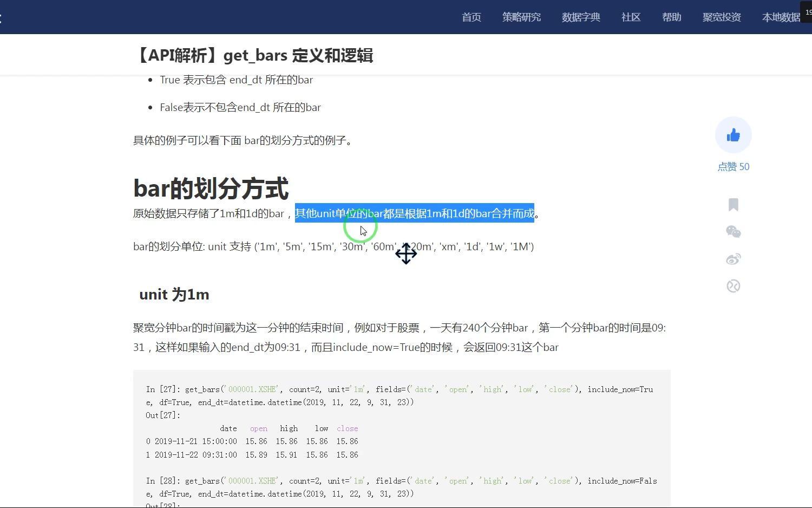Click the date column header in output table
The image size is (812, 508).
click(x=228, y=428)
